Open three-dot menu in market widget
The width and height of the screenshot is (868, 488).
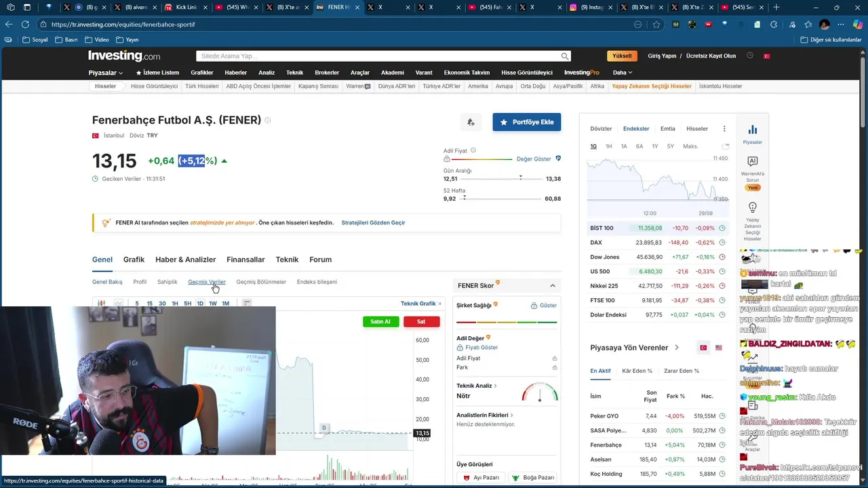click(724, 128)
